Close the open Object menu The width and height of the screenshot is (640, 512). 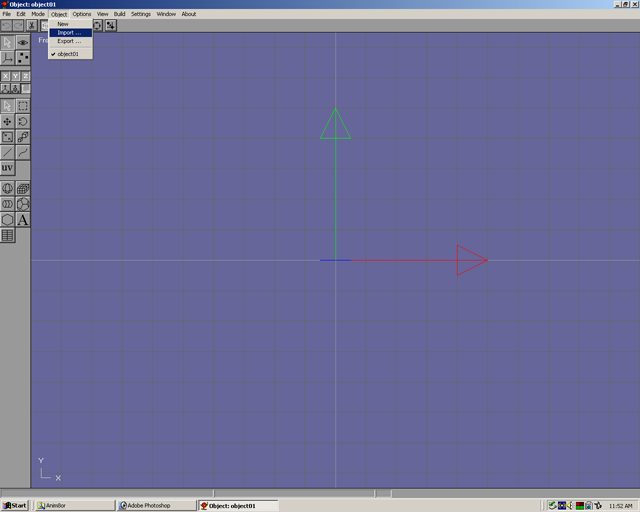point(59,14)
